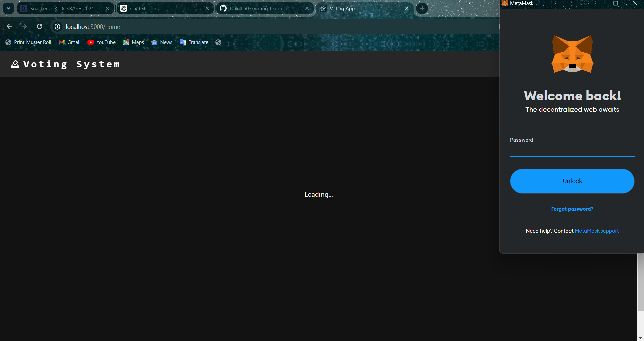Click the Loading... text
Viewport: 644px width, 341px height.
(318, 195)
